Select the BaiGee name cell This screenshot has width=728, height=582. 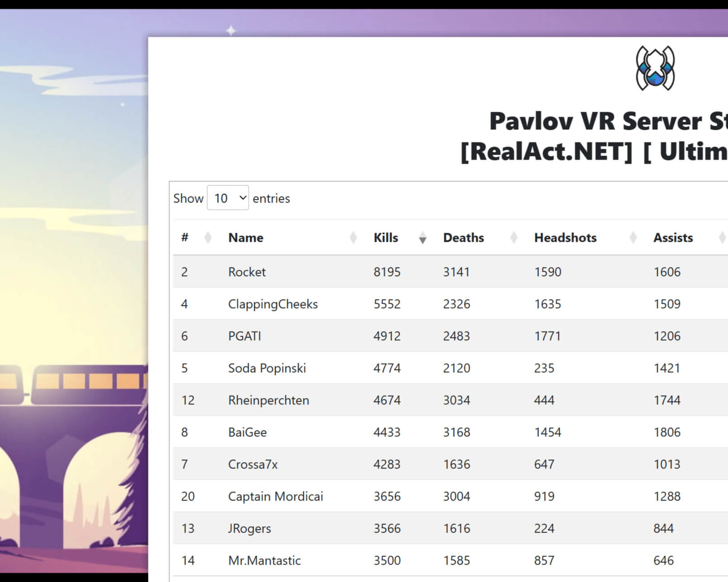(247, 432)
